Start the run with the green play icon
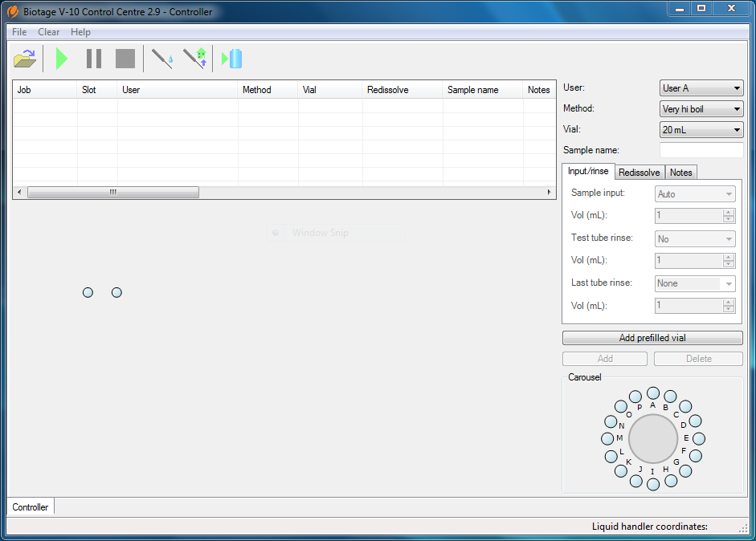756x541 pixels. click(x=61, y=58)
